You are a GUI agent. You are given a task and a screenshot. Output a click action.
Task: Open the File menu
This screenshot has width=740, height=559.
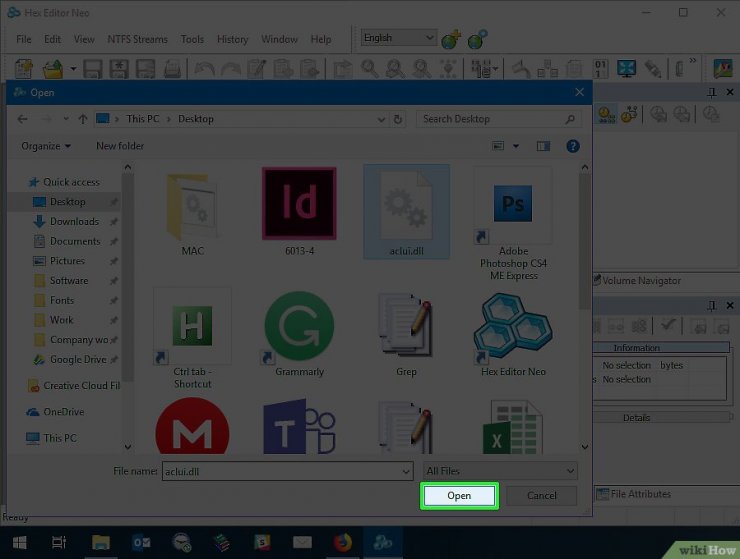coord(24,39)
